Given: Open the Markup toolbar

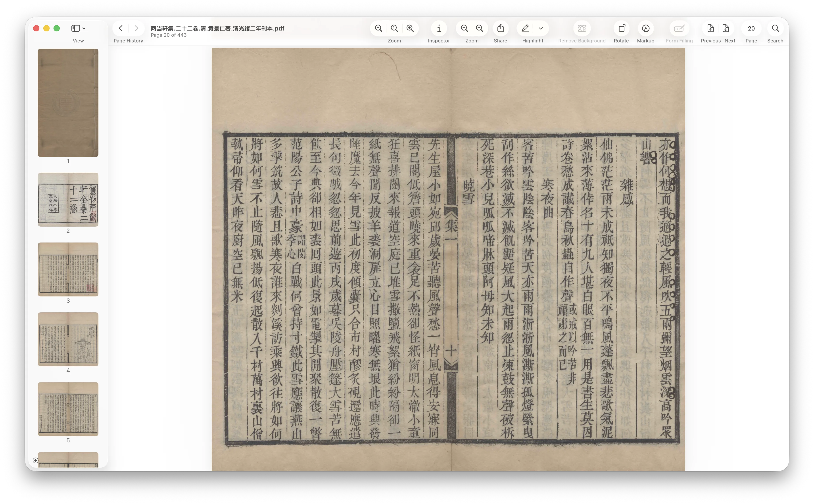Looking at the screenshot, I should coord(646,28).
